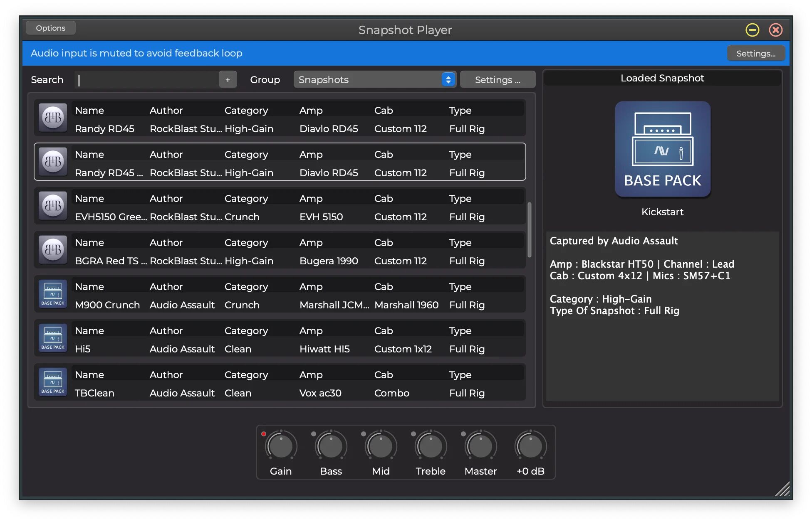This screenshot has height=522, width=812.
Task: Click the RockBlast icon on the Randy RD45 row
Action: pos(52,118)
